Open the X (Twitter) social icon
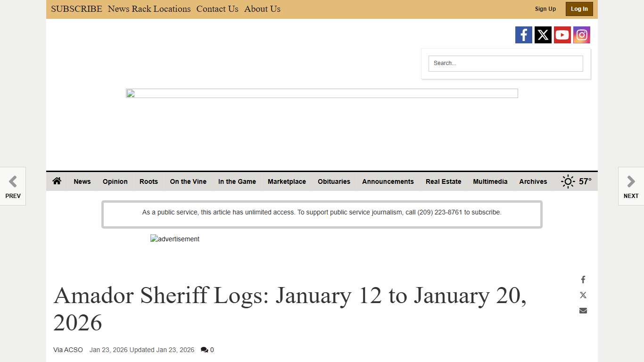The image size is (644, 362). point(543,34)
